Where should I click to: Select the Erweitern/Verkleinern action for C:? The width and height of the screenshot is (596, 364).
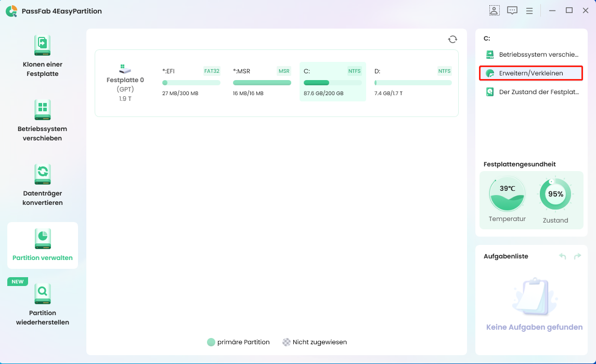click(x=530, y=73)
